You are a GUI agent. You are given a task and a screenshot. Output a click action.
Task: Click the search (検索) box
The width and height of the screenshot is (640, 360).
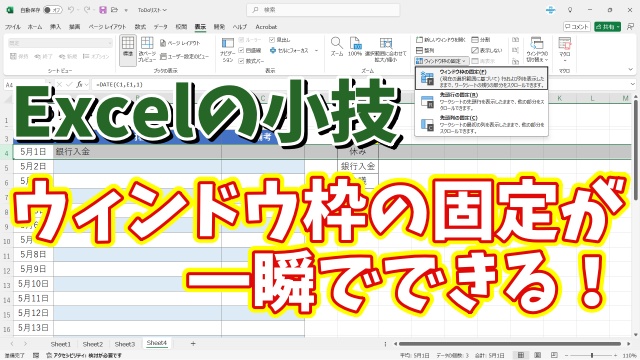(323, 10)
